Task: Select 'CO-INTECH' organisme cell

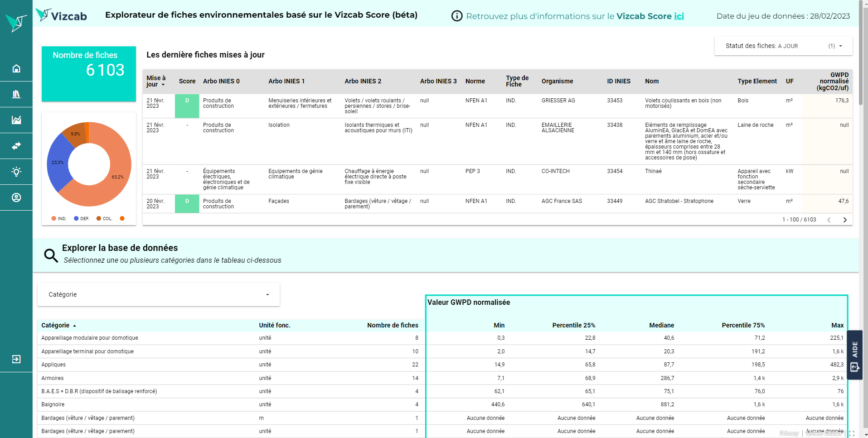Action: (555, 171)
